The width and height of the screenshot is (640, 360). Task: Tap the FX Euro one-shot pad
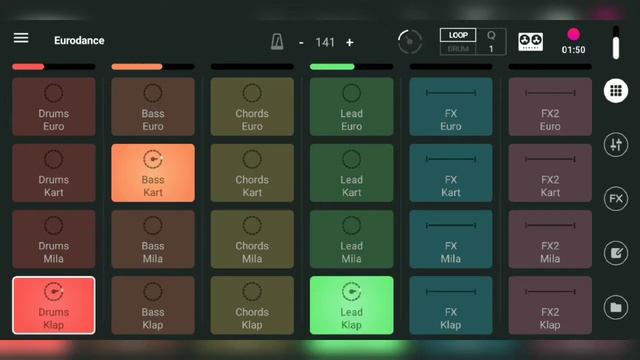(x=451, y=107)
